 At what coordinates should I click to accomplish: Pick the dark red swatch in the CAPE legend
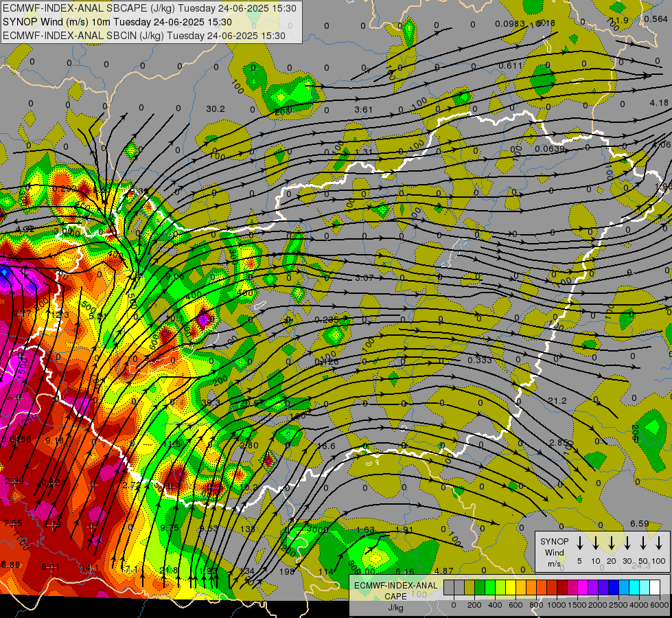(563, 588)
